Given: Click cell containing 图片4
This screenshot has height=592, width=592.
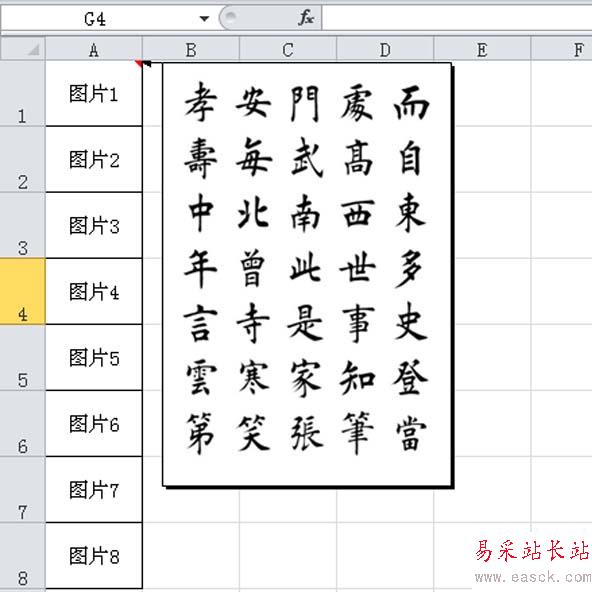Looking at the screenshot, I should click(x=94, y=291).
